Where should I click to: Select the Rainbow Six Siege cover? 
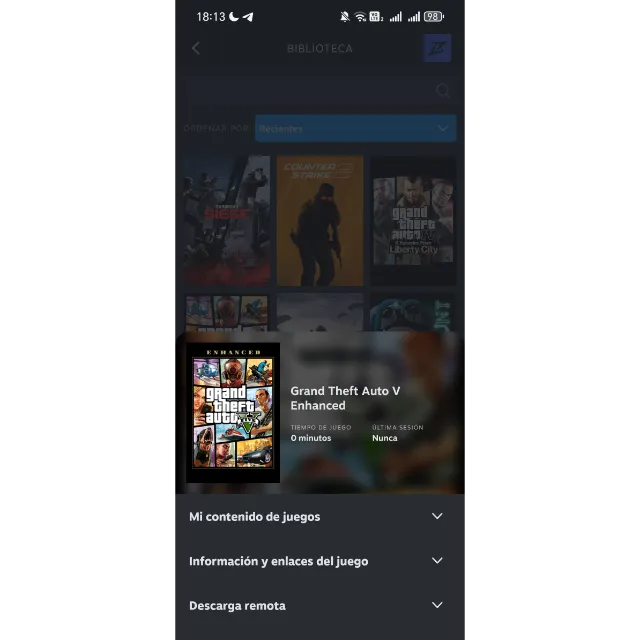(227, 221)
